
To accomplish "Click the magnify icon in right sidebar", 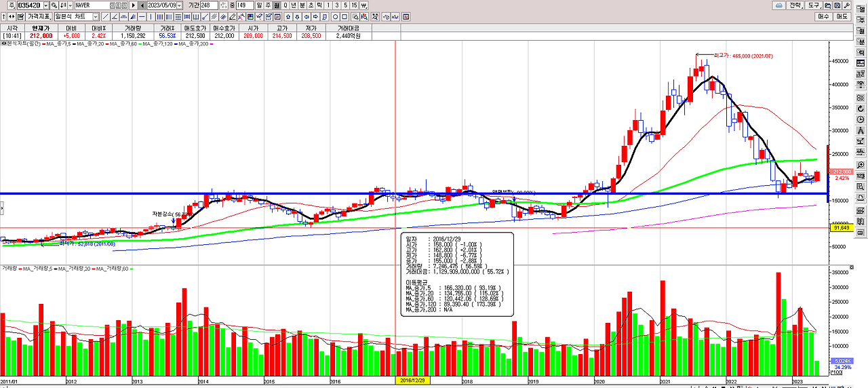I will (861, 165).
